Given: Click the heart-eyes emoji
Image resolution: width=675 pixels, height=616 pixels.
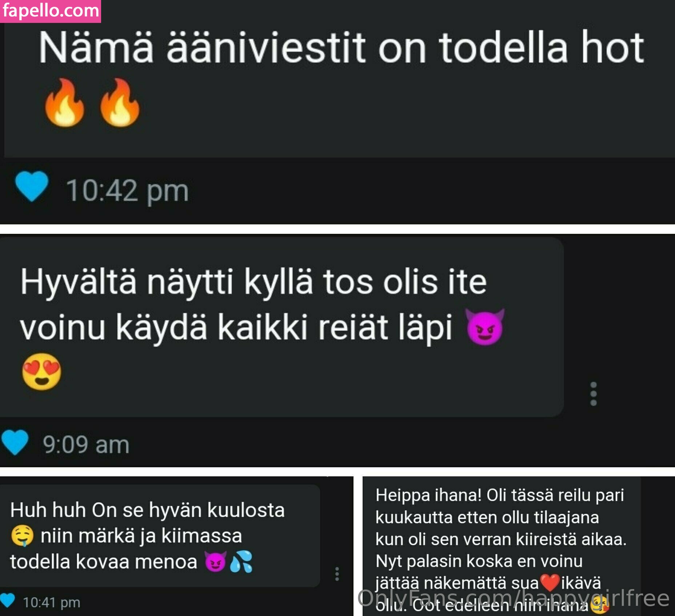Looking at the screenshot, I should (41, 371).
